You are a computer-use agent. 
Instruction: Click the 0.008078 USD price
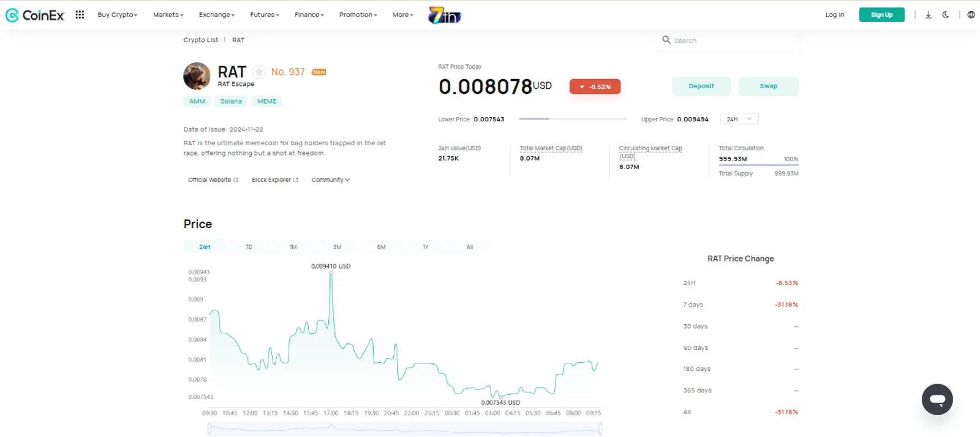pyautogui.click(x=495, y=86)
